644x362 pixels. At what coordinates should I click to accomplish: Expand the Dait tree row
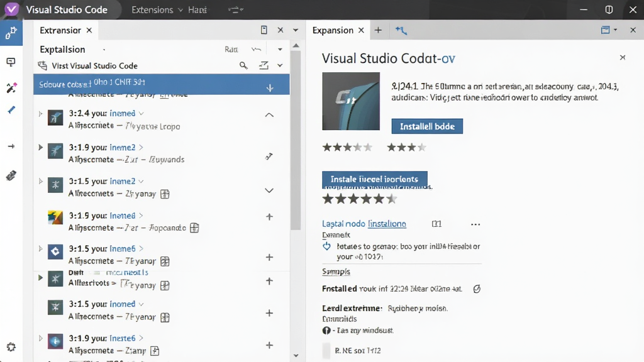(40, 277)
